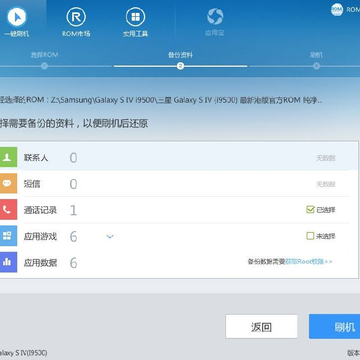Open the 一键刷机 one-click flash icon
Viewport: 360px width, 360px height.
coord(17,17)
